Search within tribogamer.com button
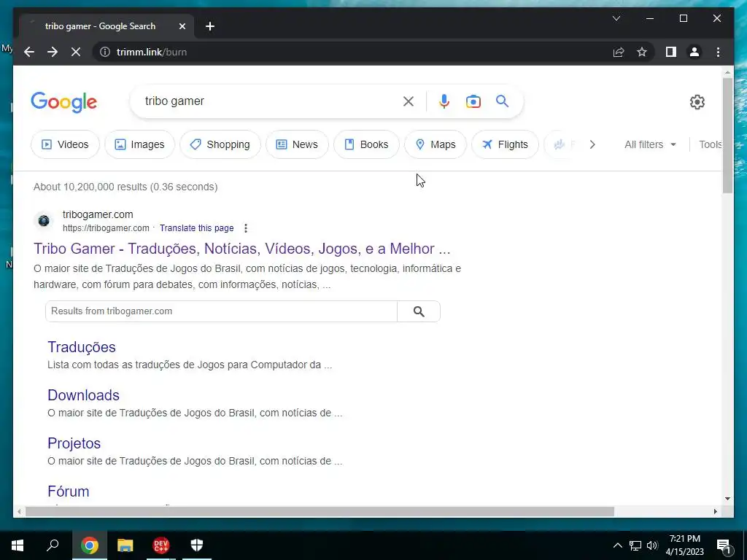Viewport: 747px width, 560px height. click(419, 311)
